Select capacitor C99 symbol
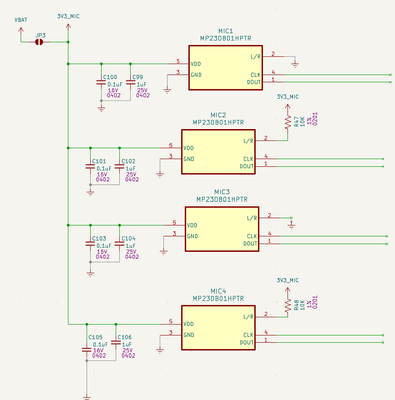This screenshot has width=395, height=400. coord(130,82)
